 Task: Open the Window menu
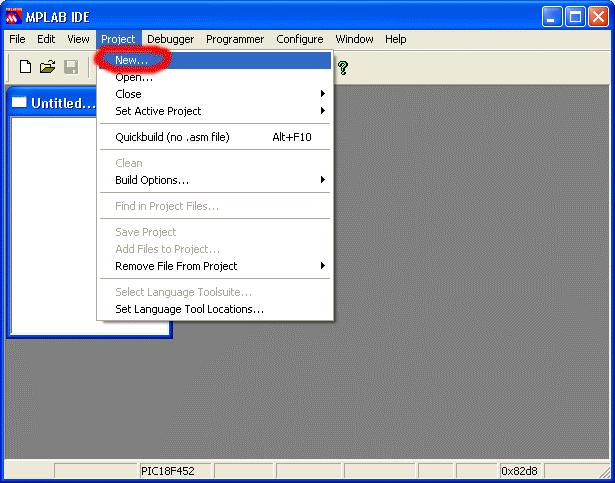click(x=354, y=39)
